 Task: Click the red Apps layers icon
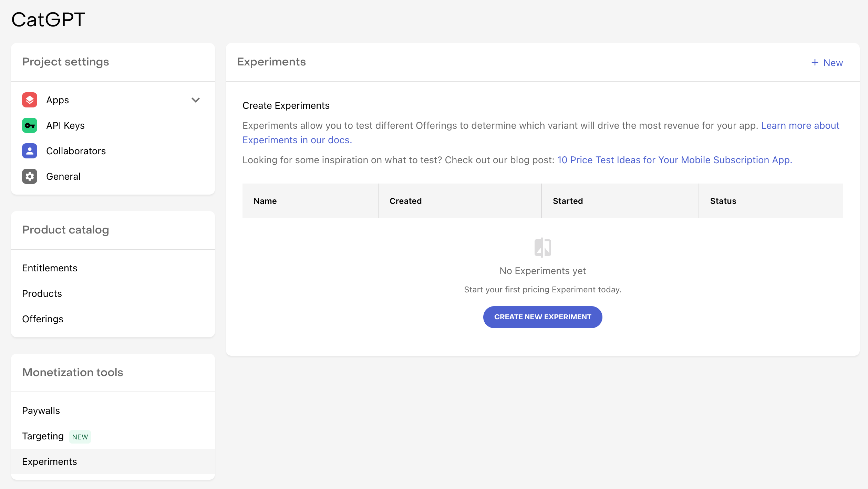[x=30, y=100]
